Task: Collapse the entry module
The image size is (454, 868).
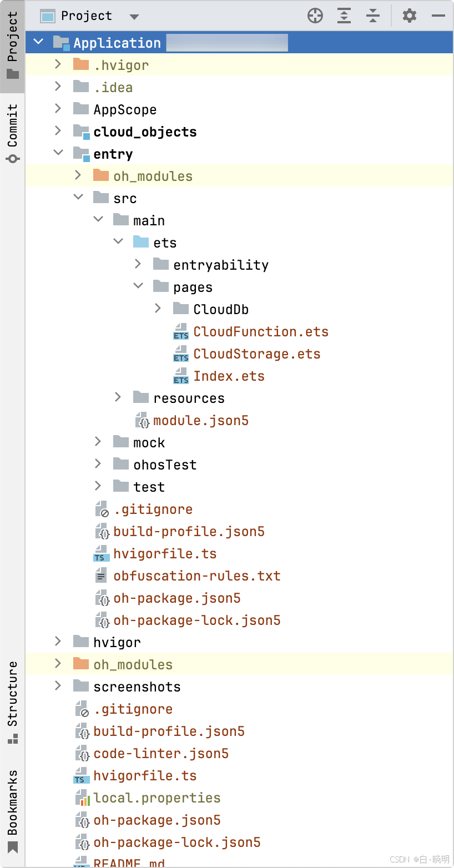Action: 58,153
